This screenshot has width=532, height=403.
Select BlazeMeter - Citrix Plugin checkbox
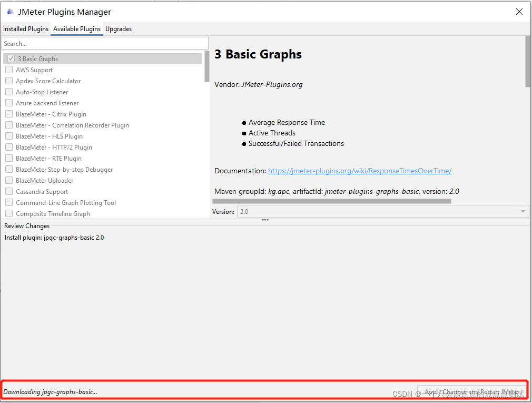click(x=9, y=114)
